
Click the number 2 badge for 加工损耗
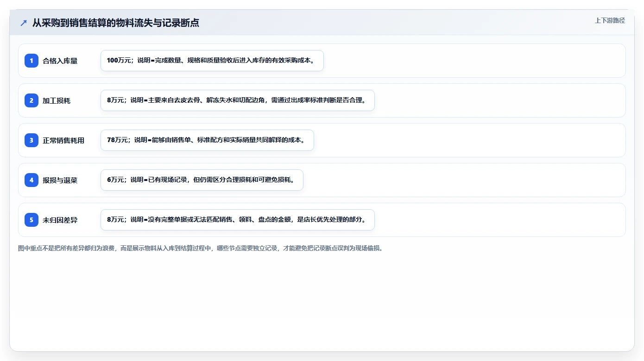tap(32, 100)
